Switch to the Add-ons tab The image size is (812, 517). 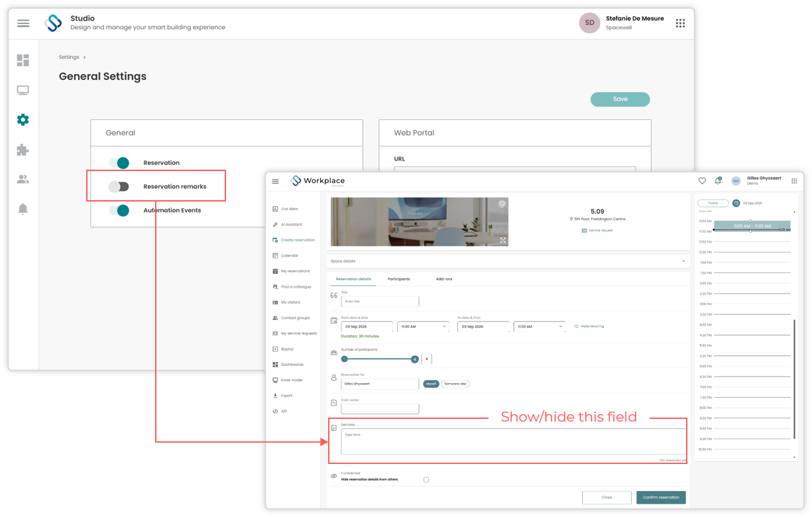tap(444, 279)
